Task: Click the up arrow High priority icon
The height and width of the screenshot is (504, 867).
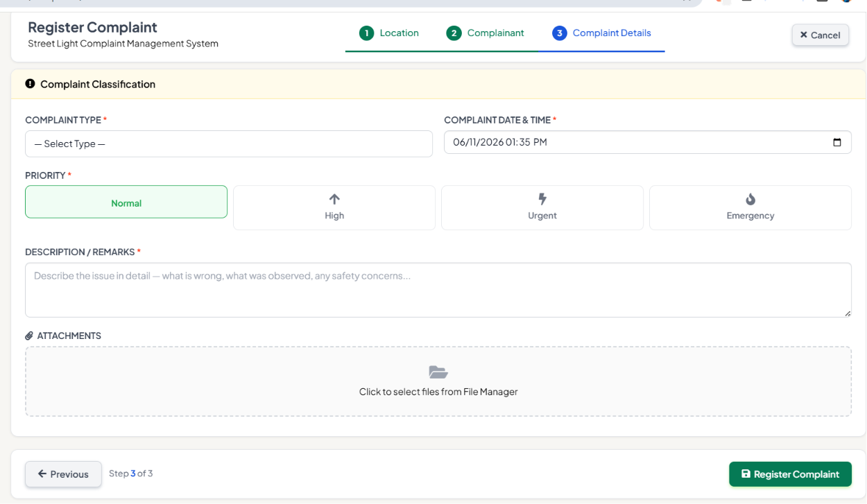Action: (334, 200)
